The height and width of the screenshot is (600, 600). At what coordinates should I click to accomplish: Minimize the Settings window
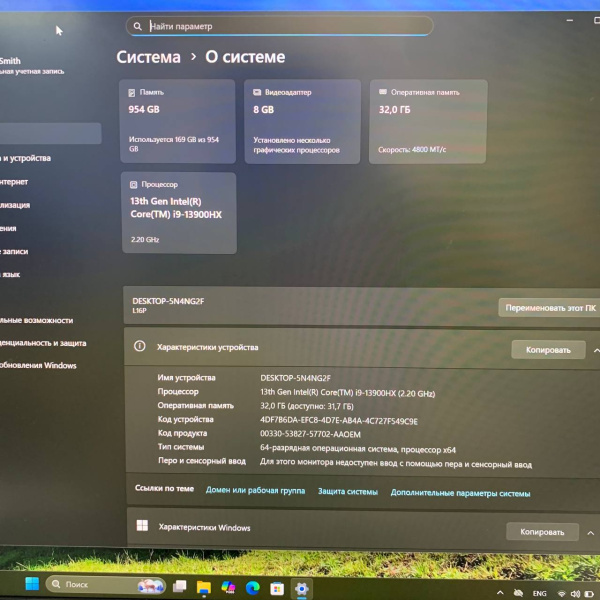coord(570,20)
